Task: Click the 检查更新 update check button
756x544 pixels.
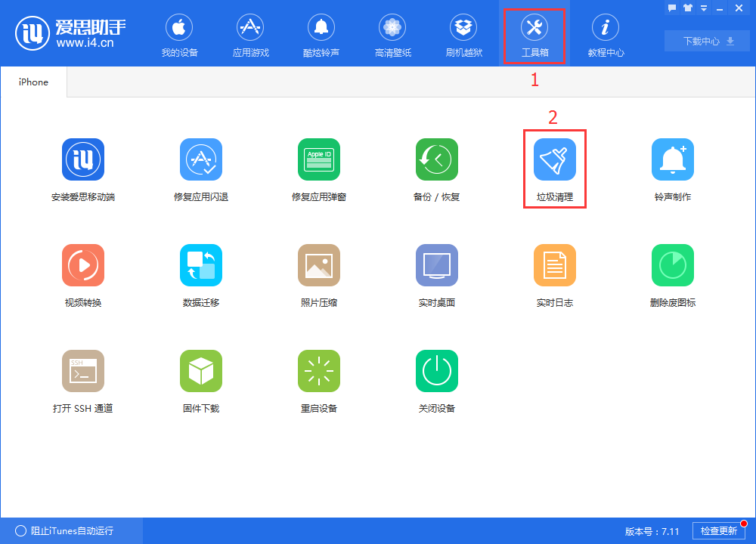Action: [720, 530]
